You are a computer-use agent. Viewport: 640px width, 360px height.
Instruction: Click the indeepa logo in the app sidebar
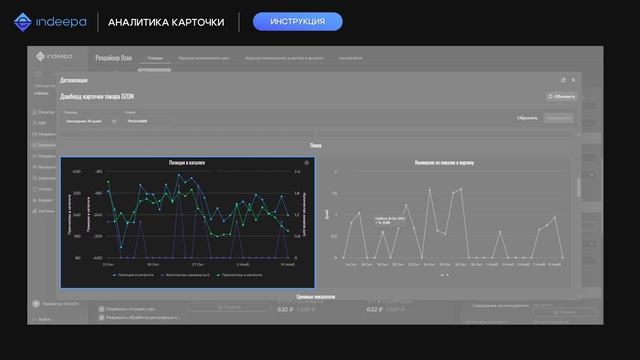point(54,56)
